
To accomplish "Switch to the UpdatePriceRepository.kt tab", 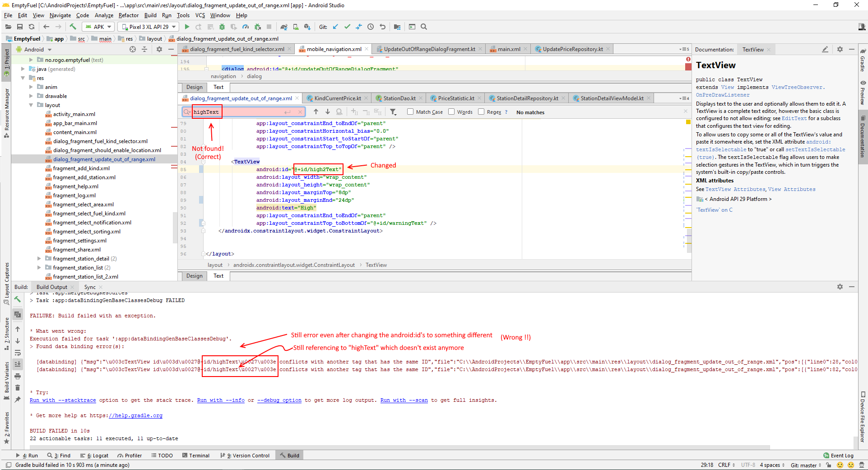I will point(572,49).
